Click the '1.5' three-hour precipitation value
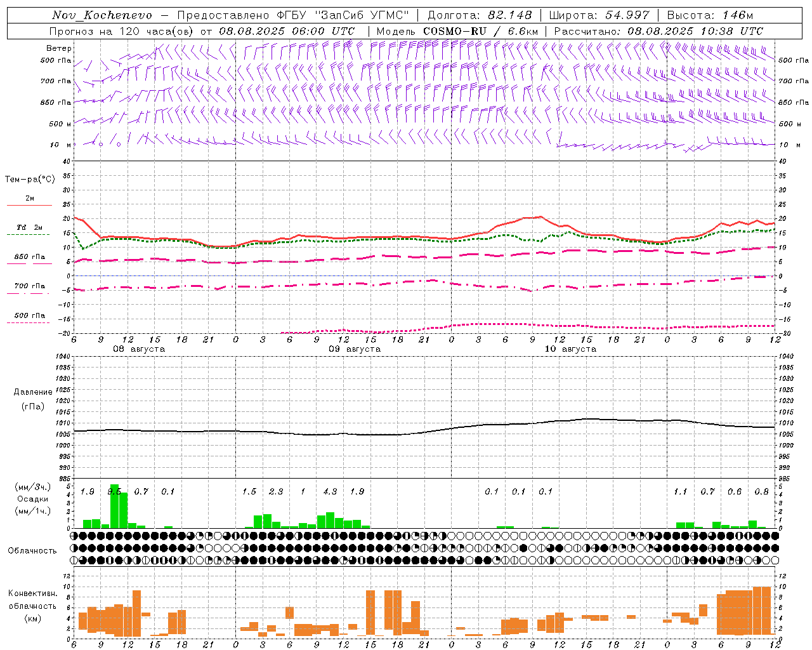812x650 pixels. 249,492
